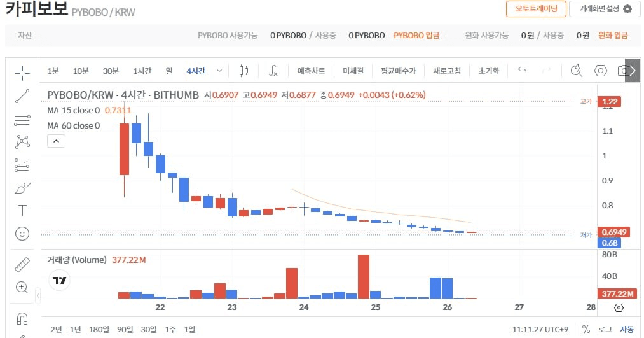Toggle the 예측차트 overlay
The width and height of the screenshot is (644, 338).
311,71
